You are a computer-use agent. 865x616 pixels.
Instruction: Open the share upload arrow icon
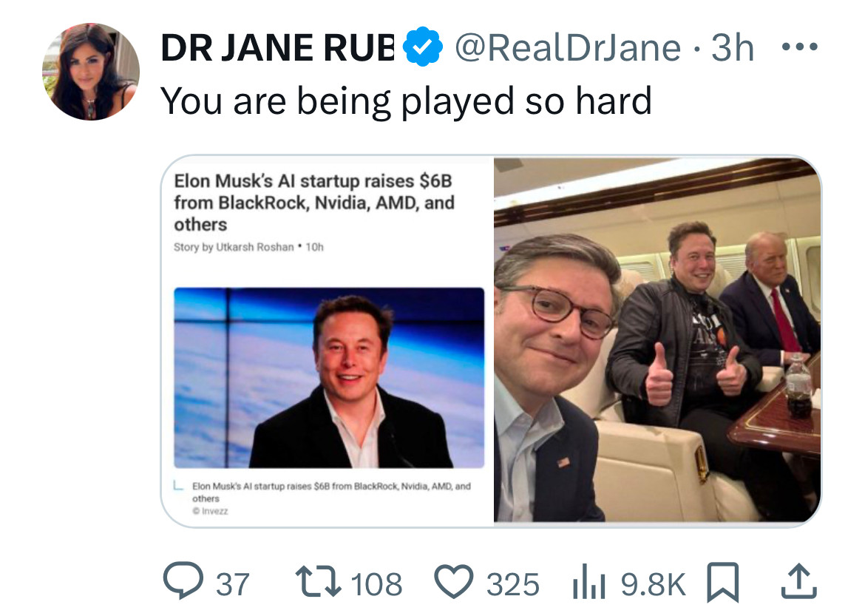798,581
